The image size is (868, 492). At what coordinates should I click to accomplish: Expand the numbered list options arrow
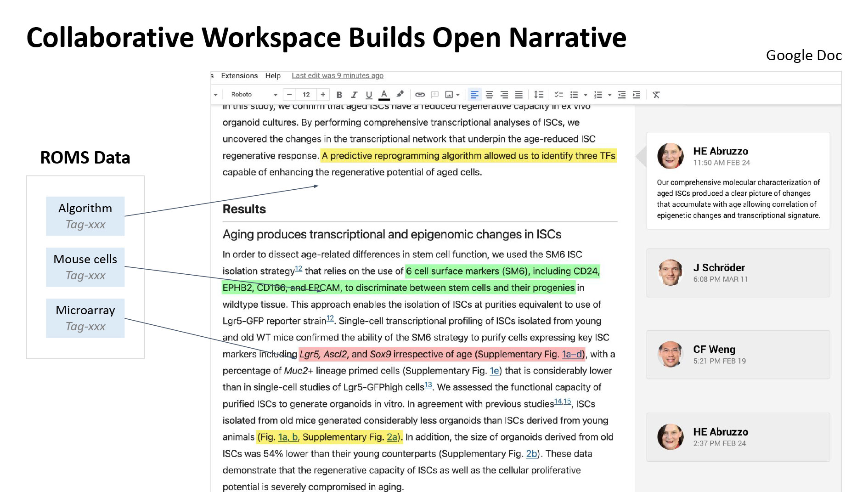[610, 95]
